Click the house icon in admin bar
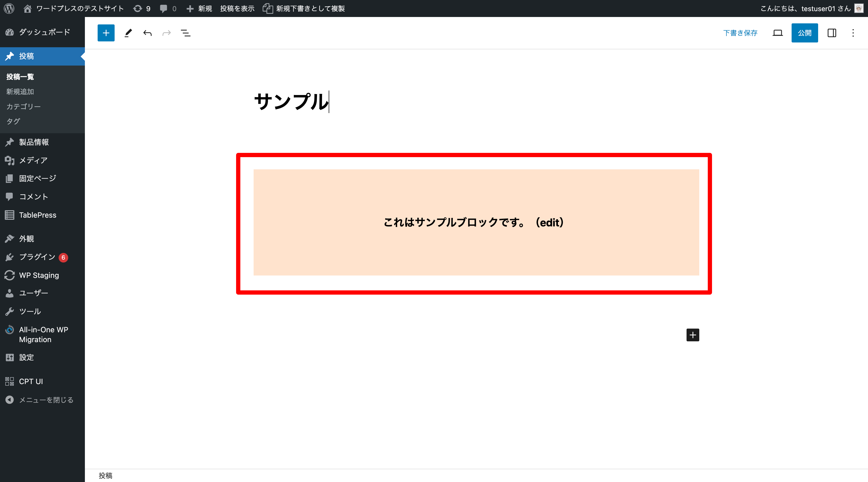This screenshot has height=482, width=868. tap(27, 8)
